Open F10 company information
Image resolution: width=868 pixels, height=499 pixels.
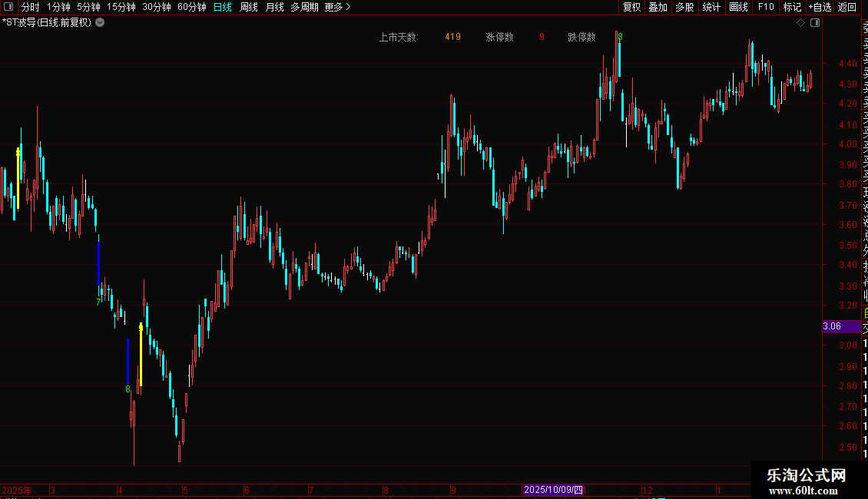tap(766, 7)
